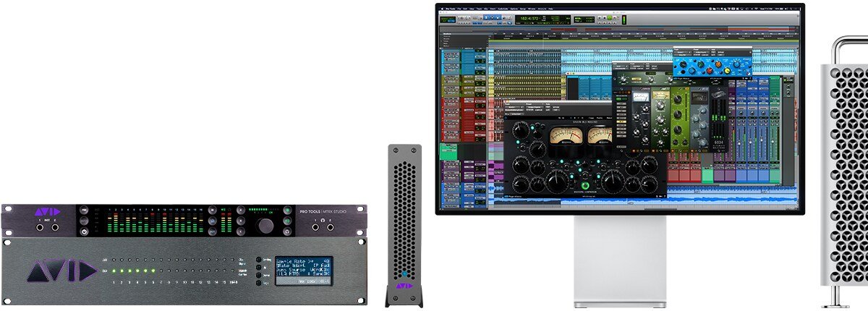Click the right VU meter on the compressor

[x=599, y=135]
